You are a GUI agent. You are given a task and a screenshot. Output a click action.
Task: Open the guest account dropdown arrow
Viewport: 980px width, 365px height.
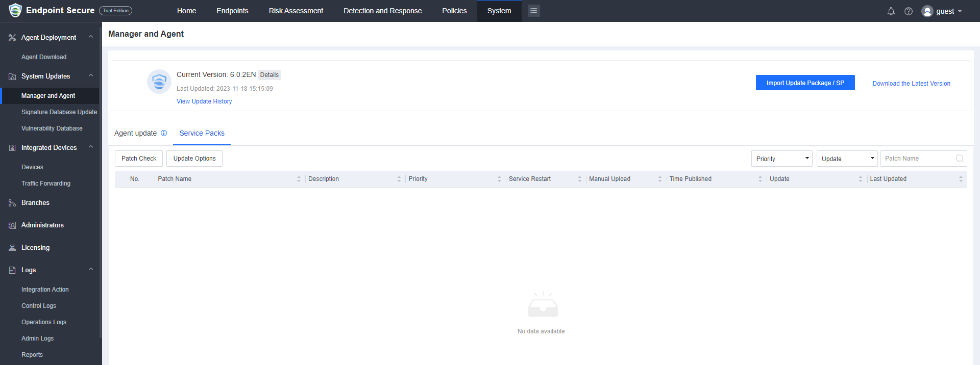pyautogui.click(x=960, y=11)
